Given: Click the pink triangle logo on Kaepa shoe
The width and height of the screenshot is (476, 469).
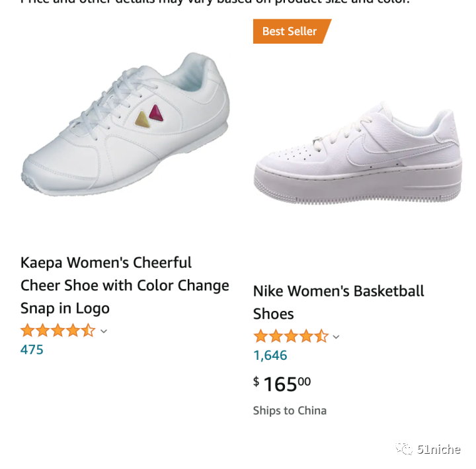Looking at the screenshot, I should [x=157, y=112].
